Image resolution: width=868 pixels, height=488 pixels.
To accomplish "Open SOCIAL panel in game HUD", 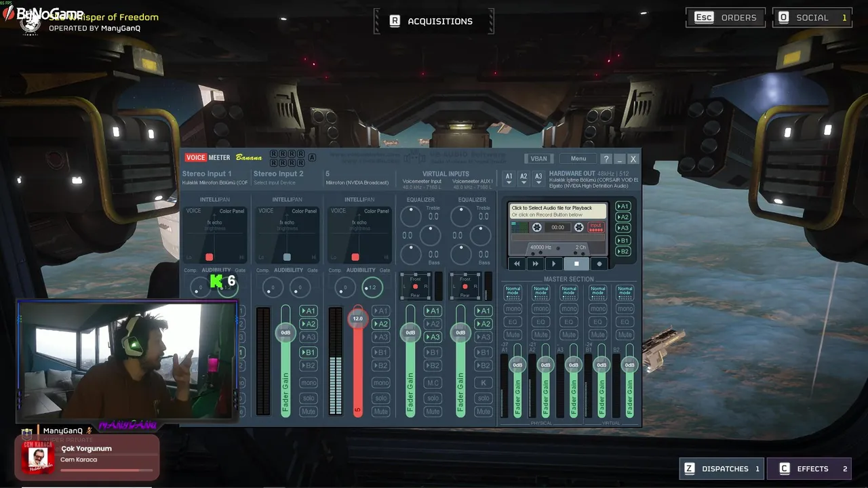I will (812, 18).
